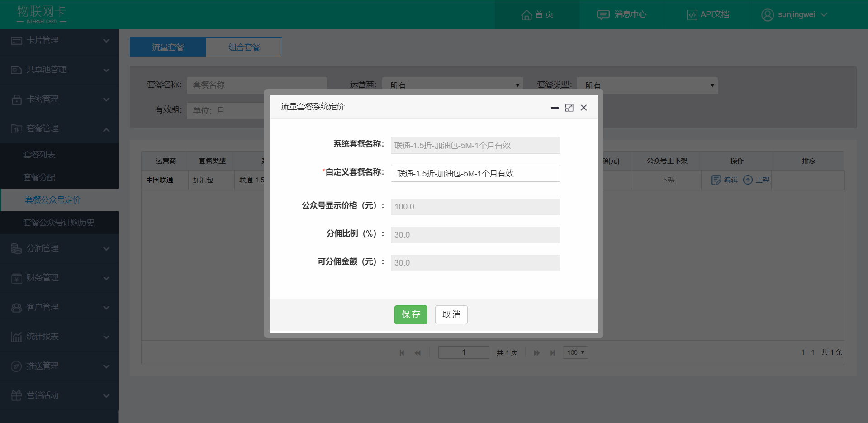This screenshot has height=423, width=868.
Task: Click the 编辑 link in table row
Action: [731, 180]
